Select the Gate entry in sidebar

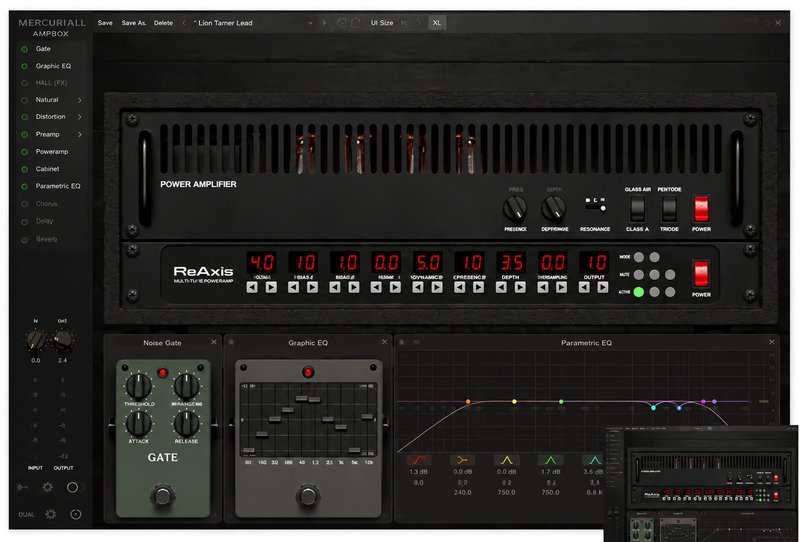tap(43, 49)
